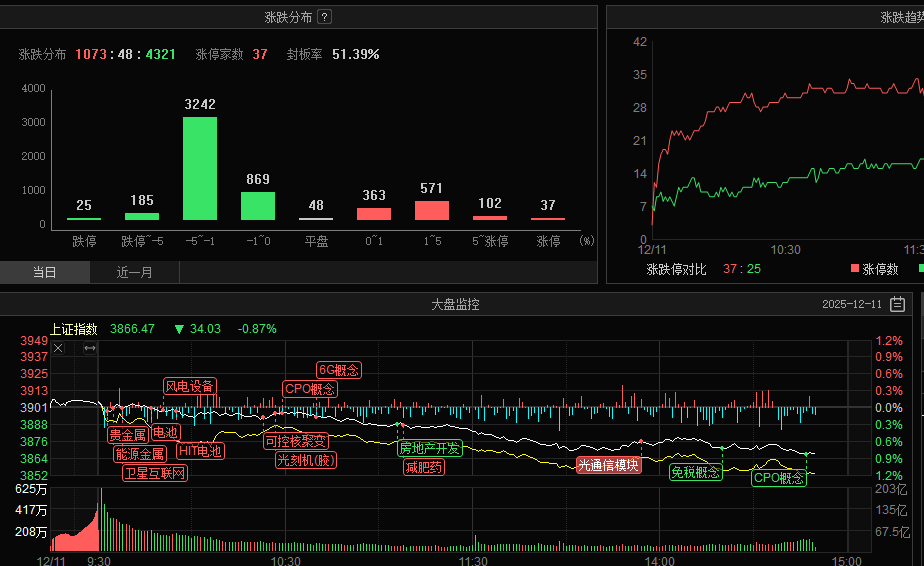The height and width of the screenshot is (566, 924).
Task: Open the 卫星互联网 concept tag
Action: pyautogui.click(x=154, y=473)
